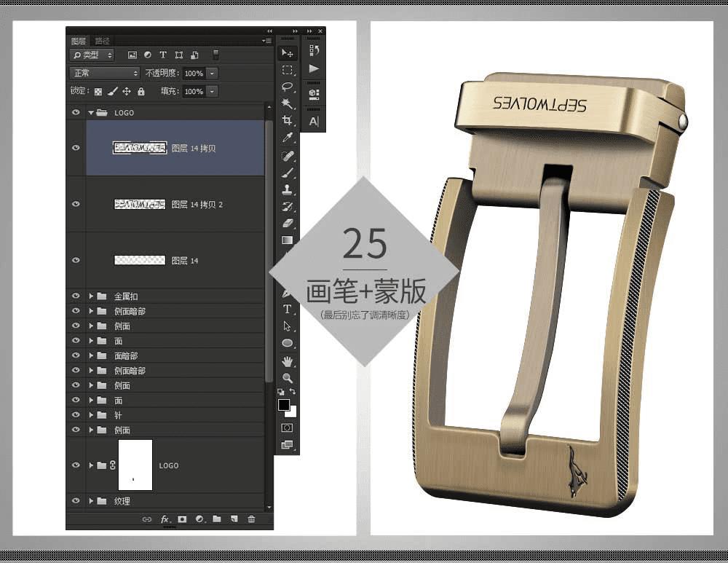Select the Crop tool
The image size is (728, 563).
pyautogui.click(x=288, y=120)
